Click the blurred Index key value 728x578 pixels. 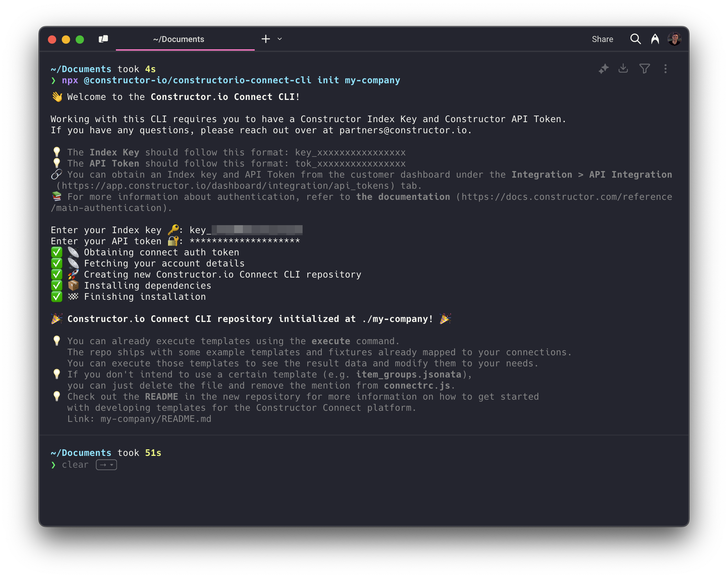257,230
